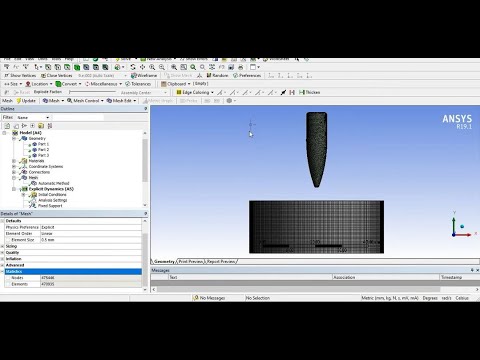
Task: Click the green Zoom To Fit magnifier
Action: (x=193, y=67)
